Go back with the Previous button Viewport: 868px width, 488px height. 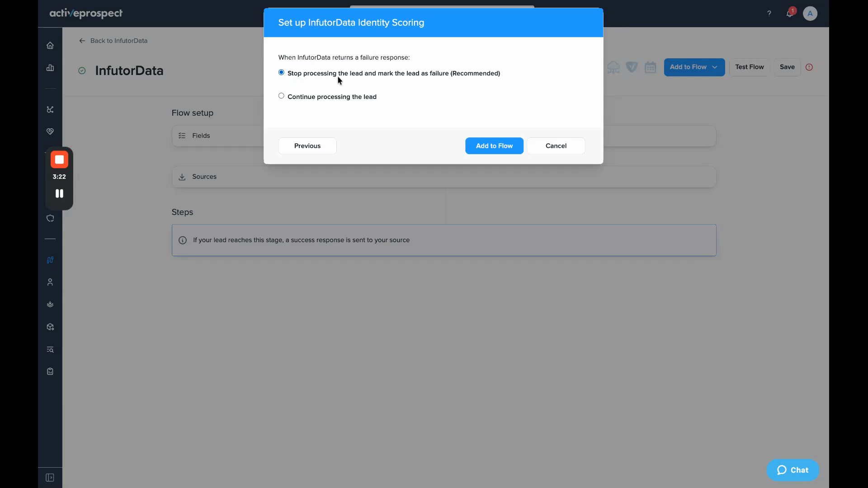[307, 146]
